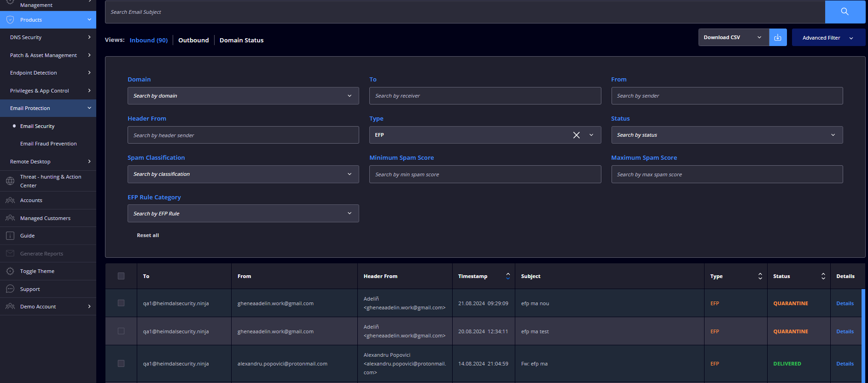
Task: Open Email Fraud Prevention in sidebar
Action: [48, 144]
